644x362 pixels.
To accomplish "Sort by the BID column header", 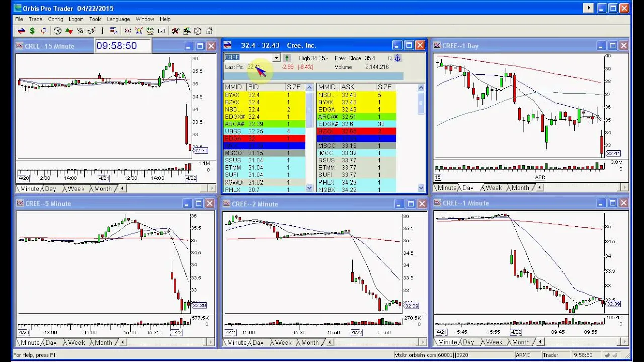I will (266, 87).
